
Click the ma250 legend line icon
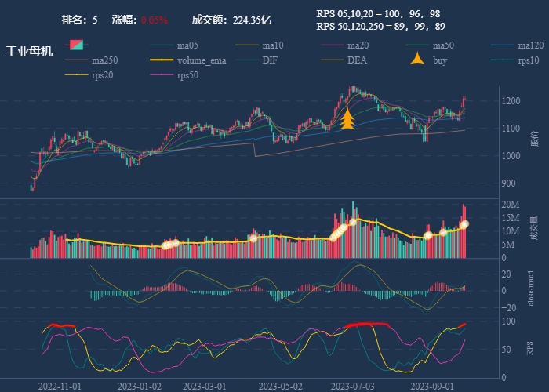point(76,60)
